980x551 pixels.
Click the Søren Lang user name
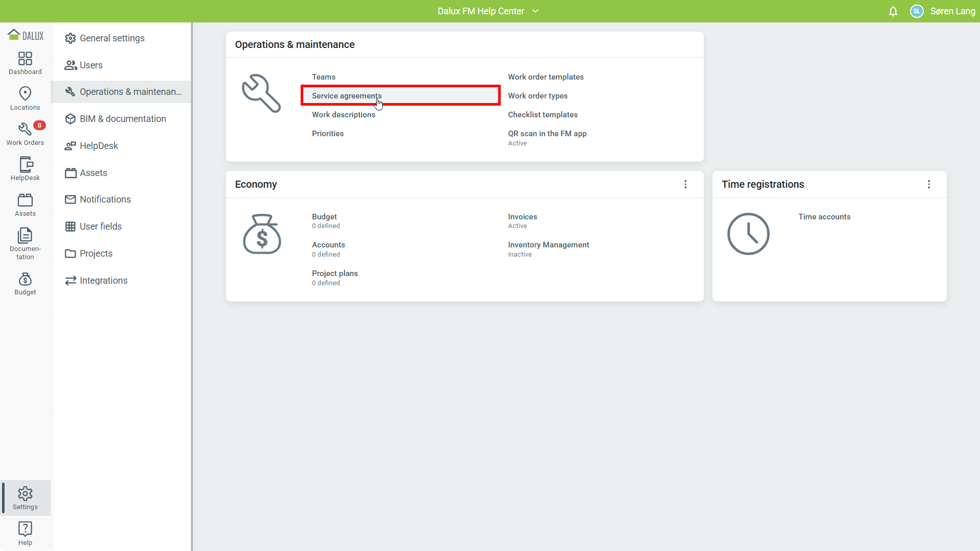952,11
